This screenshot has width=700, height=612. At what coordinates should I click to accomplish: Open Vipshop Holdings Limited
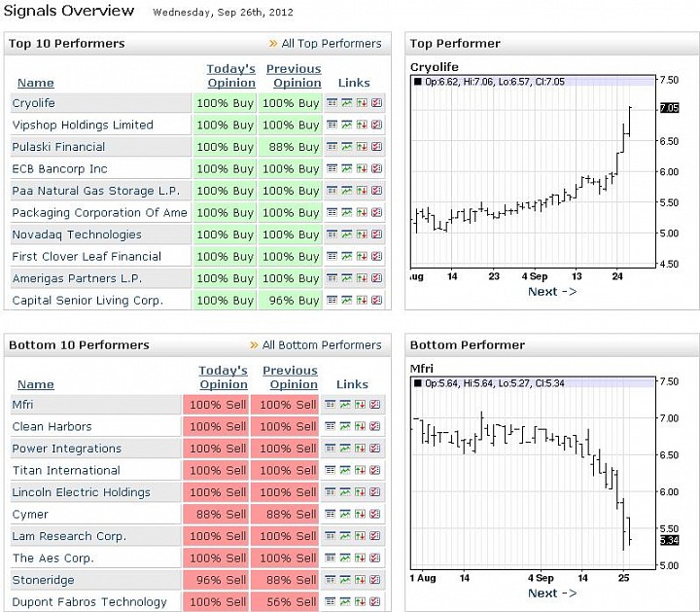[83, 125]
